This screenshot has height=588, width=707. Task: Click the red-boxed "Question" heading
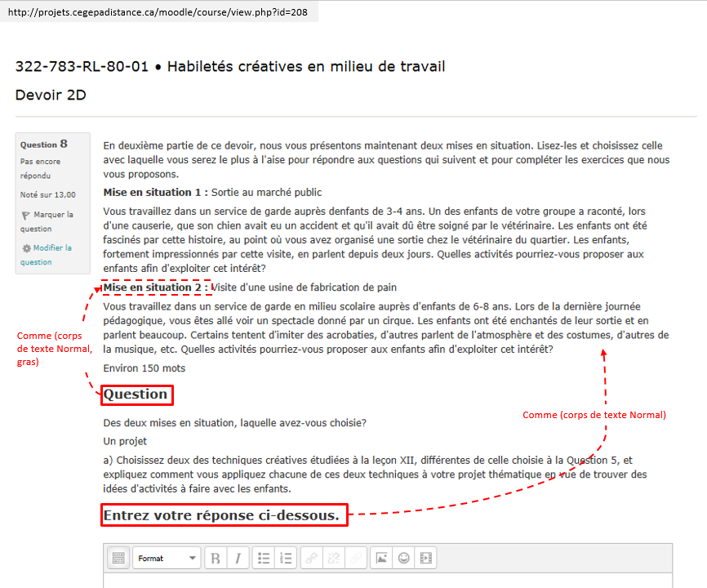pos(136,395)
